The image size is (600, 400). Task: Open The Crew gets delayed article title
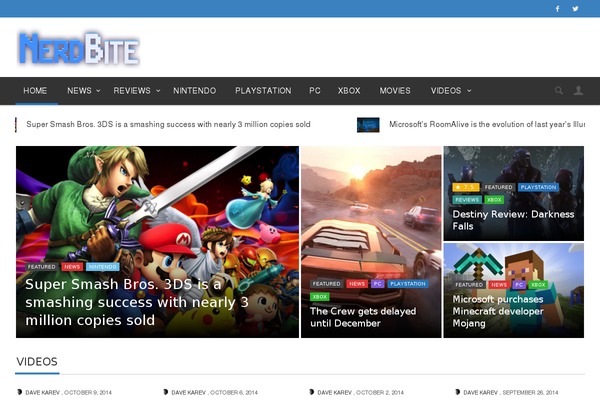363,317
